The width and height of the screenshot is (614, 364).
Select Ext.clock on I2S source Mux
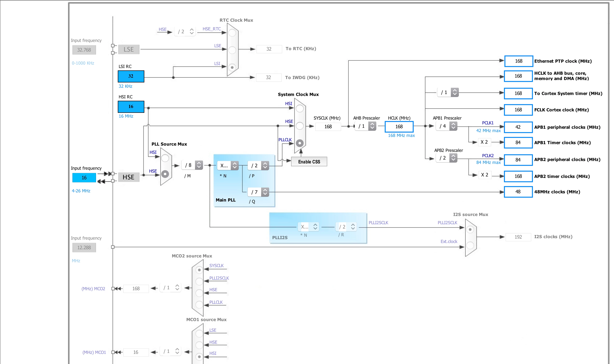pos(470,245)
